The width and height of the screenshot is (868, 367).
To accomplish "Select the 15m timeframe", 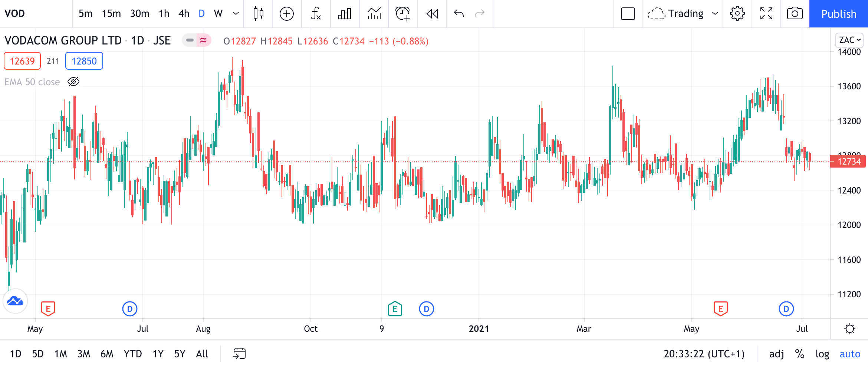I will 111,14.
